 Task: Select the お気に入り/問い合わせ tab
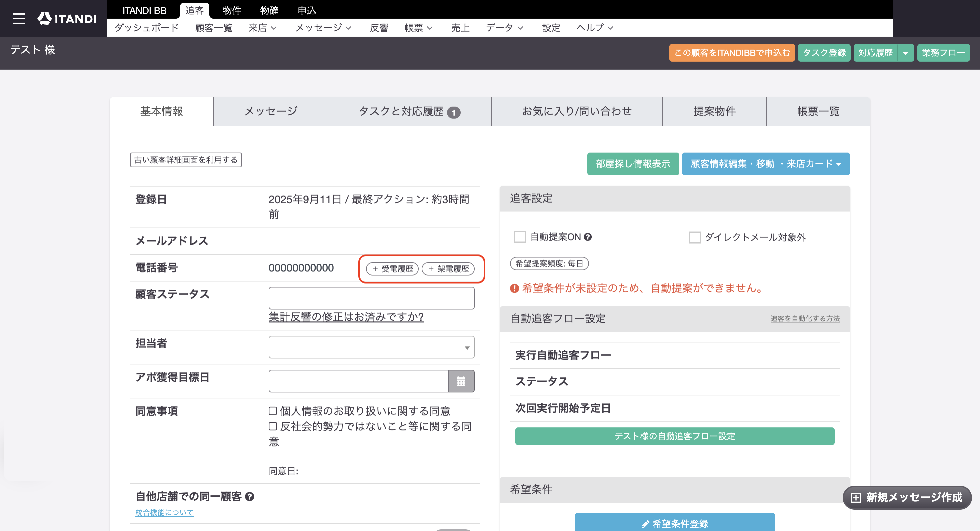click(577, 111)
